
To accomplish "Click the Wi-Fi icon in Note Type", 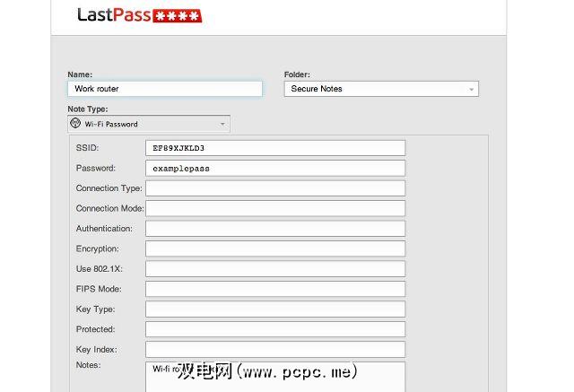I will (75, 123).
